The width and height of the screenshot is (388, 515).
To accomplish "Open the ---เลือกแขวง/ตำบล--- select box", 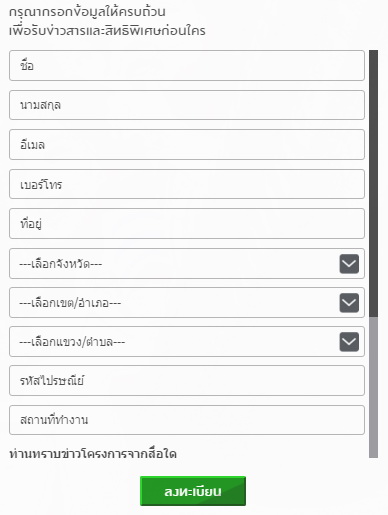I will [x=187, y=341].
